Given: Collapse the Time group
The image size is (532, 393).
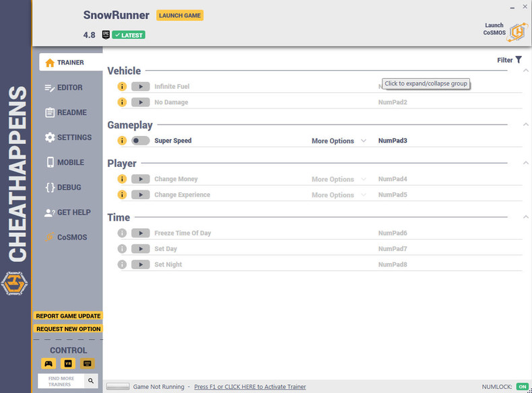Looking at the screenshot, I should coord(525,217).
